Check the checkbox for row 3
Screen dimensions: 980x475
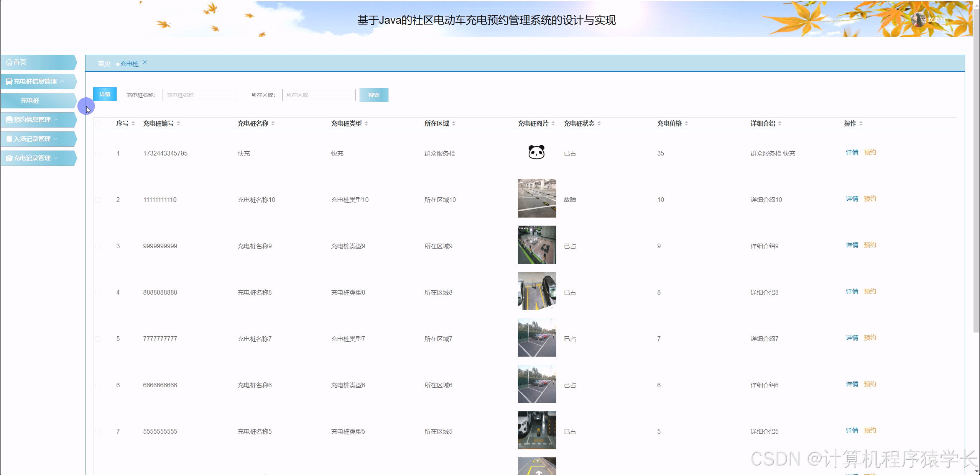coord(98,246)
